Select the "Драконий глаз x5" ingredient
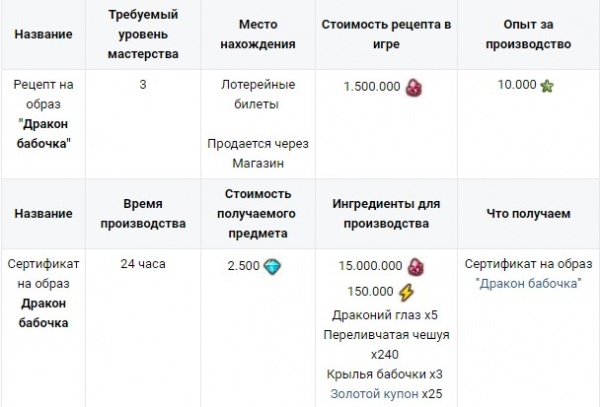The width and height of the screenshot is (600, 407). point(385,315)
